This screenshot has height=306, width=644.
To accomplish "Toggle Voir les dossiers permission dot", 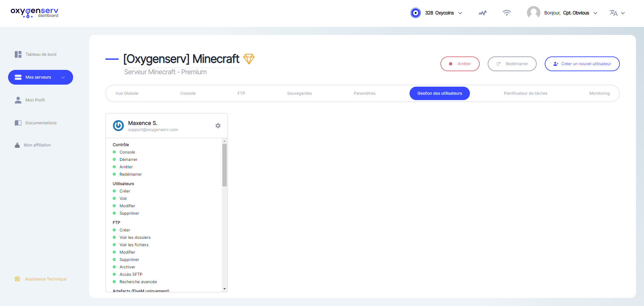I will 114,237.
